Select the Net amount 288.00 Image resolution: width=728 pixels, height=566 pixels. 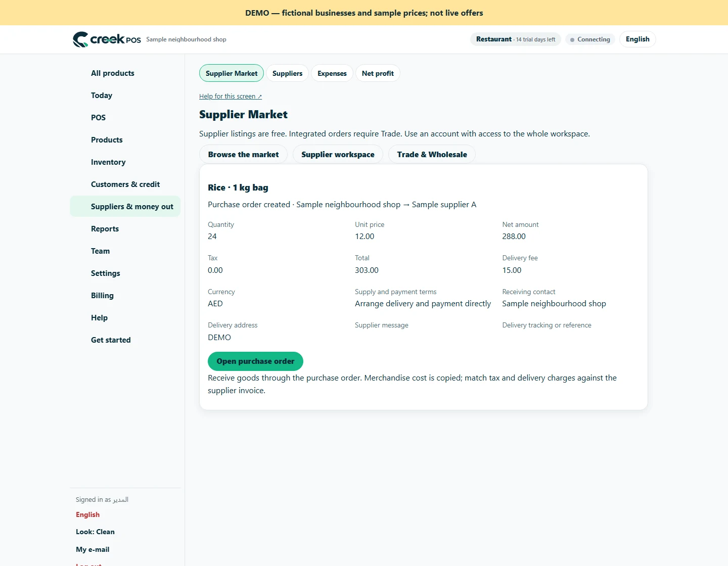(514, 237)
